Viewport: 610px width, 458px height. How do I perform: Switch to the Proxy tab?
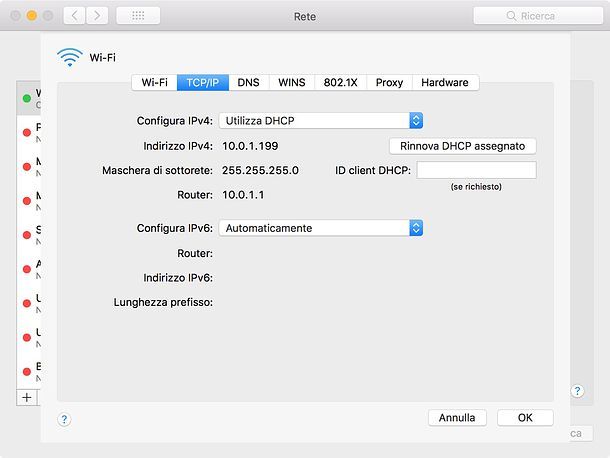pos(389,82)
